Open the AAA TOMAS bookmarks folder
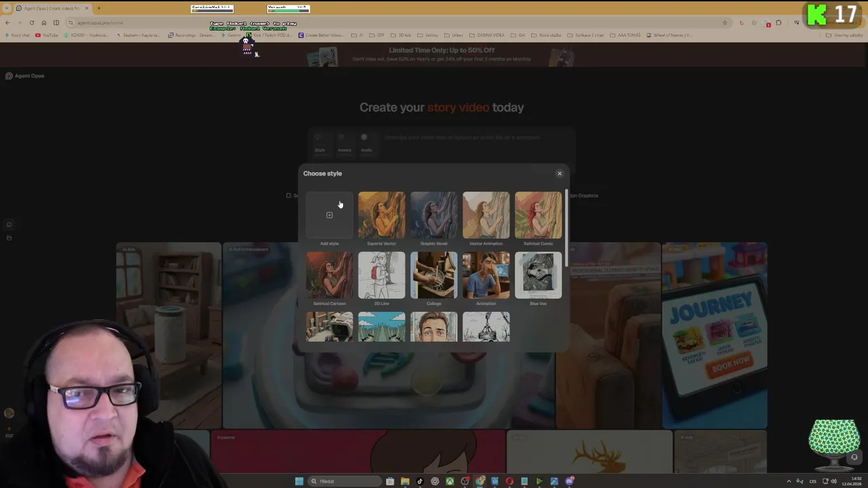This screenshot has width=868, height=488. coord(625,35)
